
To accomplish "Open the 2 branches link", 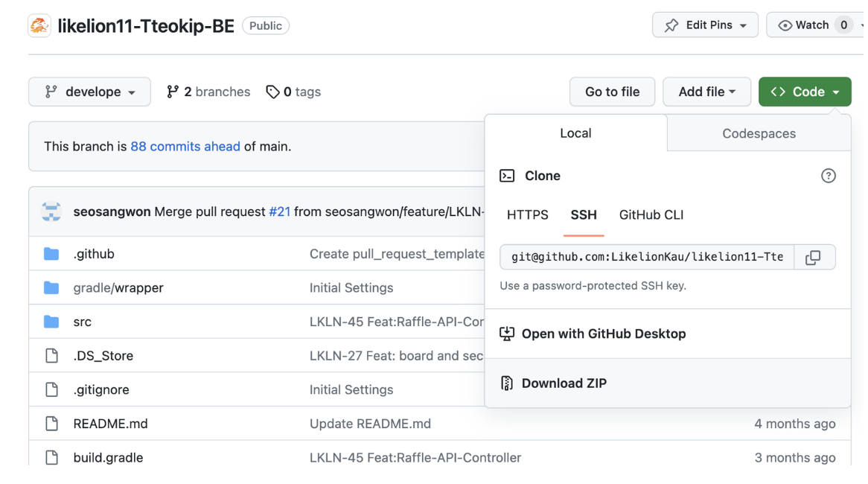I will pyautogui.click(x=208, y=92).
